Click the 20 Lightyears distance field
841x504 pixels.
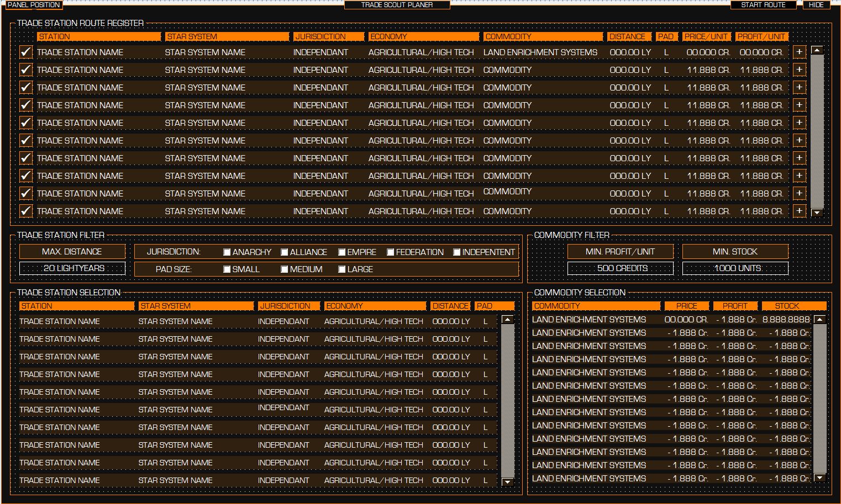[x=72, y=268]
